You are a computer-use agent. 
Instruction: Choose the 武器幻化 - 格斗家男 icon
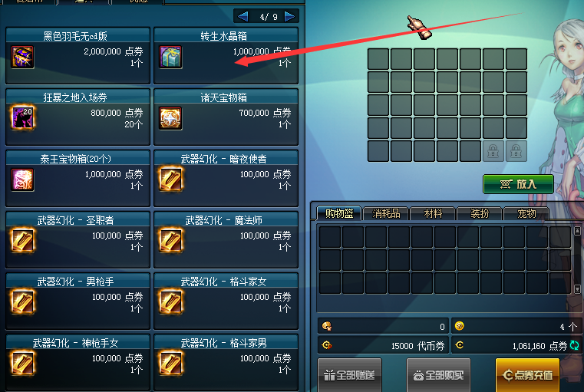(x=170, y=364)
